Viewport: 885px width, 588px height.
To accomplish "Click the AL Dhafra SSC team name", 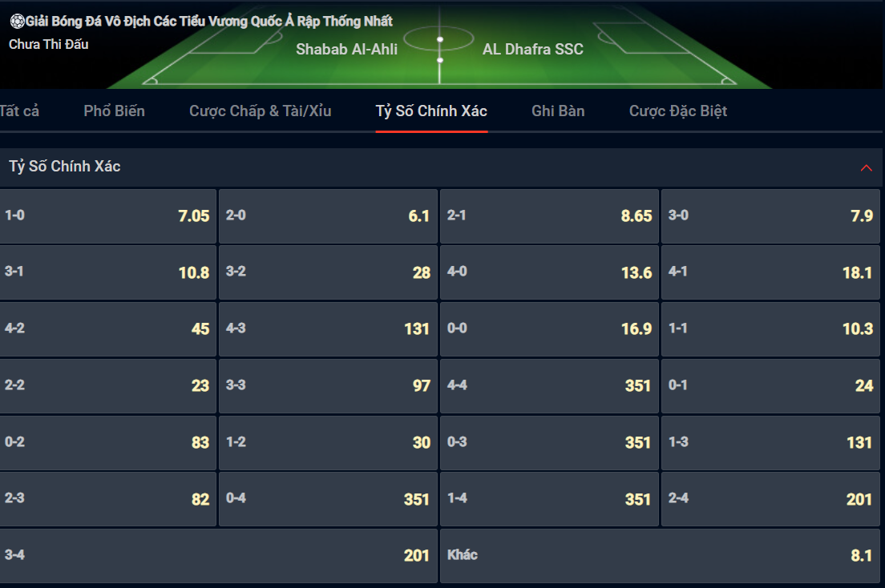I will coord(533,49).
